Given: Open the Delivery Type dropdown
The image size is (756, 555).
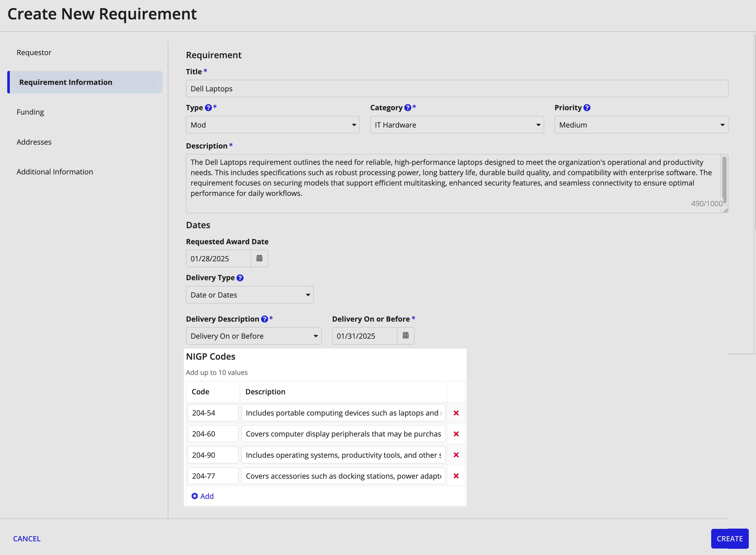Looking at the screenshot, I should click(249, 295).
